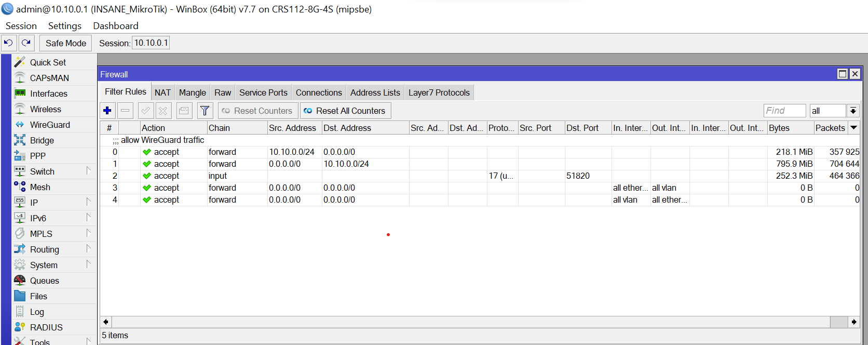868x345 pixels.
Task: Open the Service Ports tab
Action: 263,92
